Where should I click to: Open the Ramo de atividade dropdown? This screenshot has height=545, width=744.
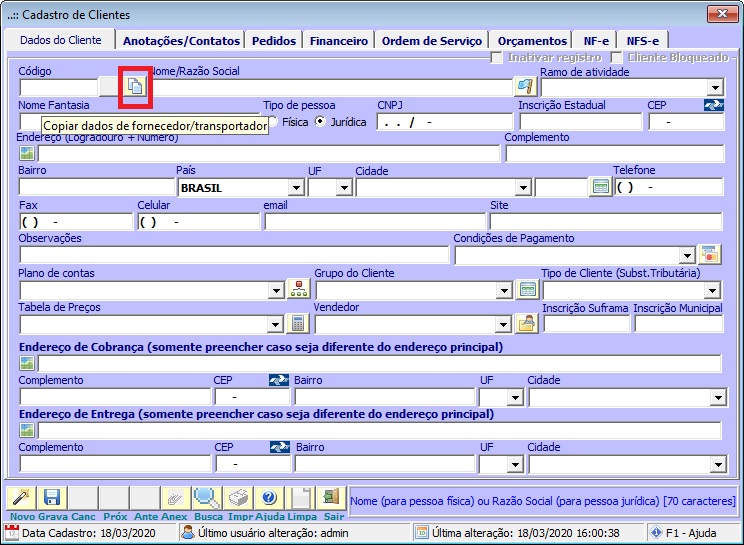click(715, 87)
